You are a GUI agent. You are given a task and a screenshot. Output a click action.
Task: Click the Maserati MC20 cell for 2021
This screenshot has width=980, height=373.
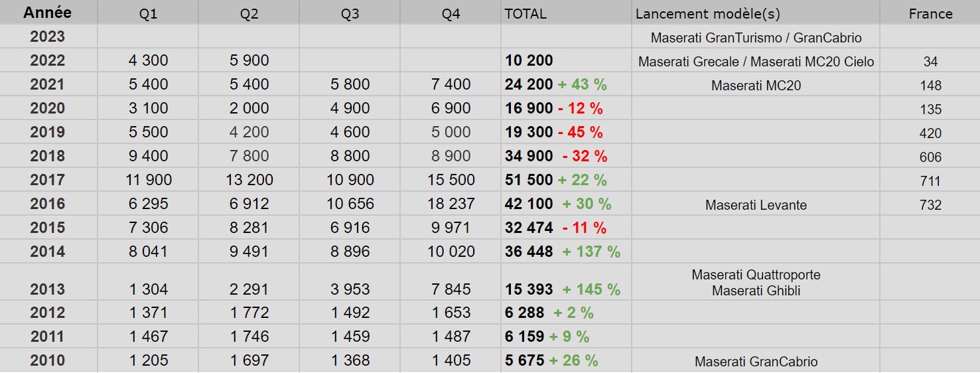[x=756, y=86]
